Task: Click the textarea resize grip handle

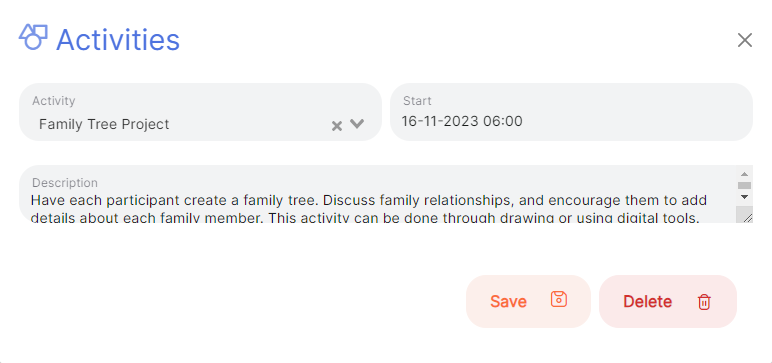Action: [747, 217]
